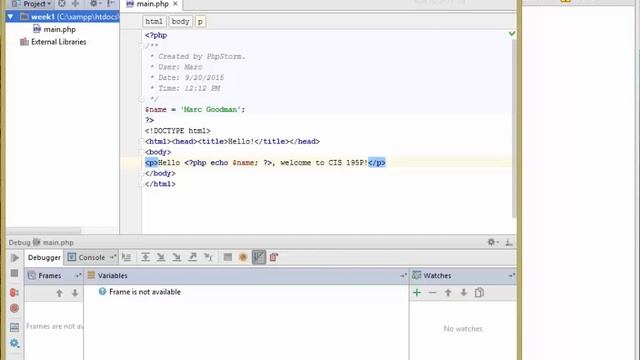This screenshot has width=640, height=360.
Task: Move watch down in Watches panel
Action: [x=464, y=293]
